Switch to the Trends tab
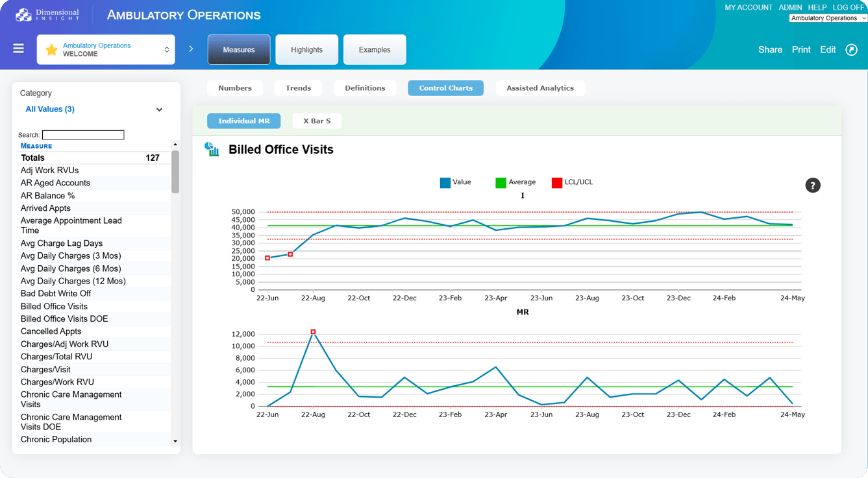This screenshot has height=478, width=868. (298, 88)
